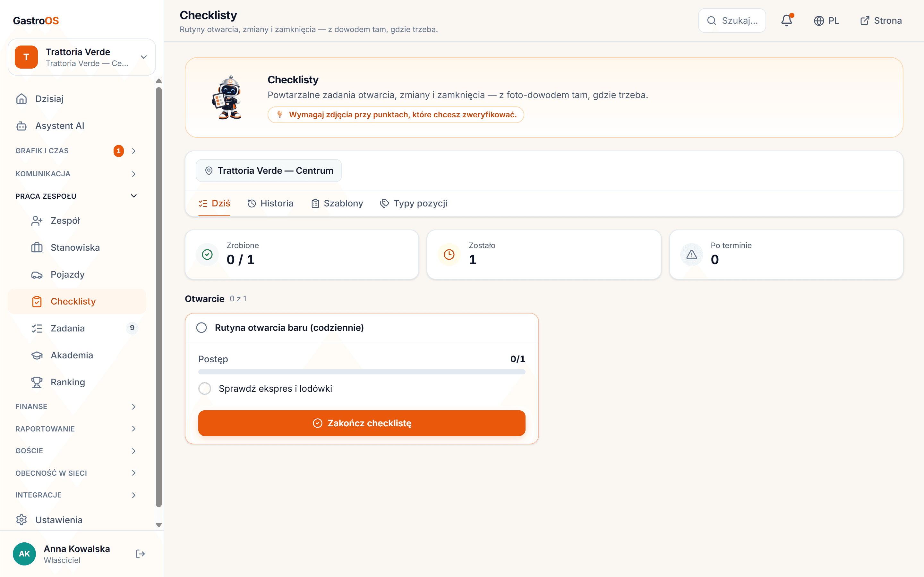Viewport: 924px width, 577px height.
Task: Open the Szablony tab
Action: tap(337, 204)
